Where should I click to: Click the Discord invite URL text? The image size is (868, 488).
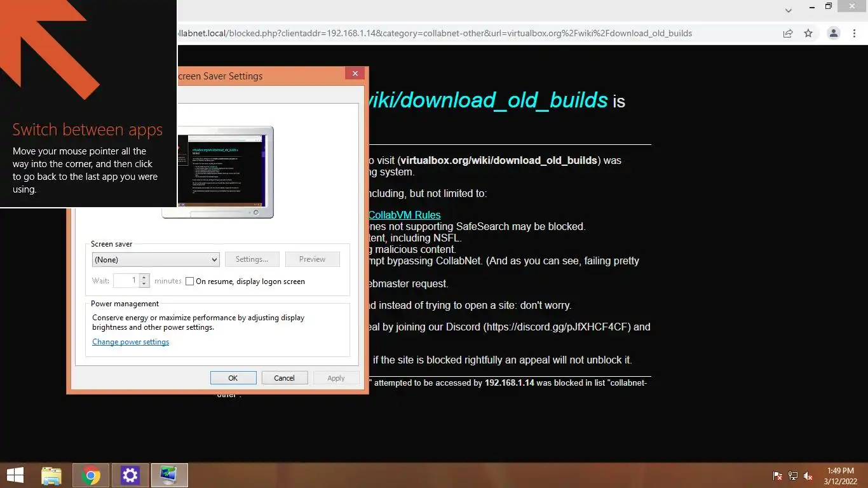pos(556,327)
